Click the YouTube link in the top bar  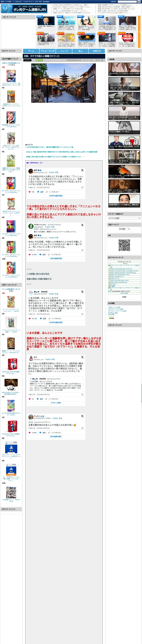[x=46, y=2]
